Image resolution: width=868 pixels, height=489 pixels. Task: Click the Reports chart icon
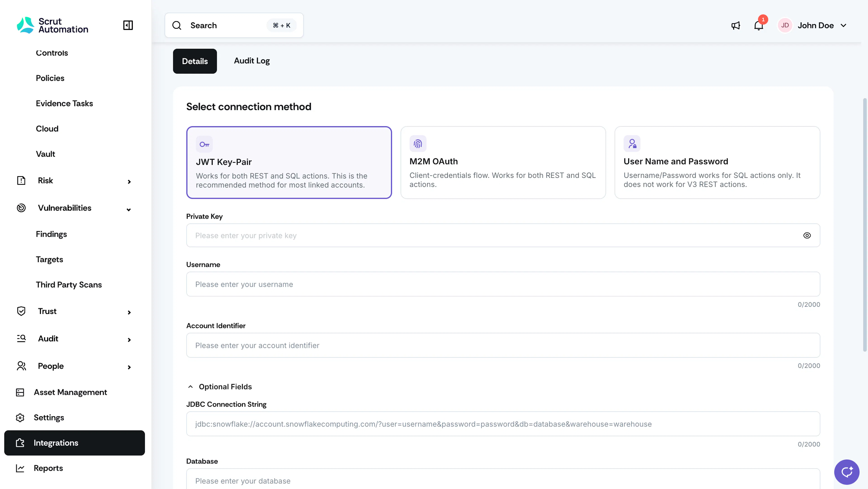[x=20, y=468]
